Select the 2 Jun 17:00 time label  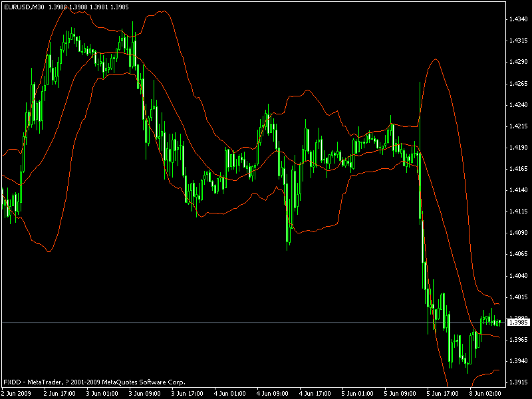[x=59, y=394]
